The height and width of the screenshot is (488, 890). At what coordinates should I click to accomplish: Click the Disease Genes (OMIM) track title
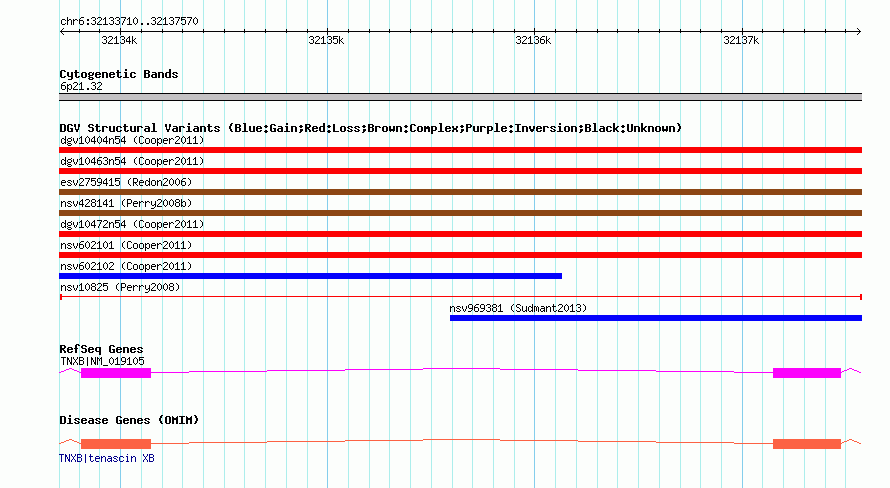(129, 420)
